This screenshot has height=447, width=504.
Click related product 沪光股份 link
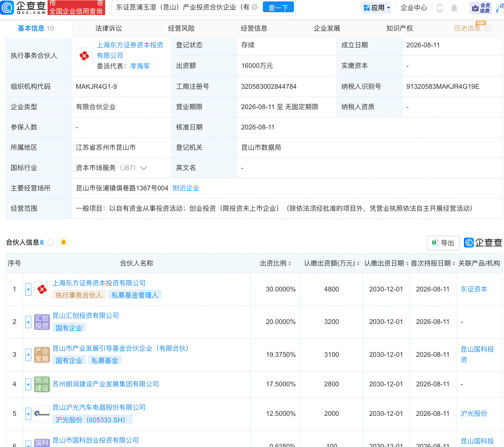pyautogui.click(x=474, y=414)
